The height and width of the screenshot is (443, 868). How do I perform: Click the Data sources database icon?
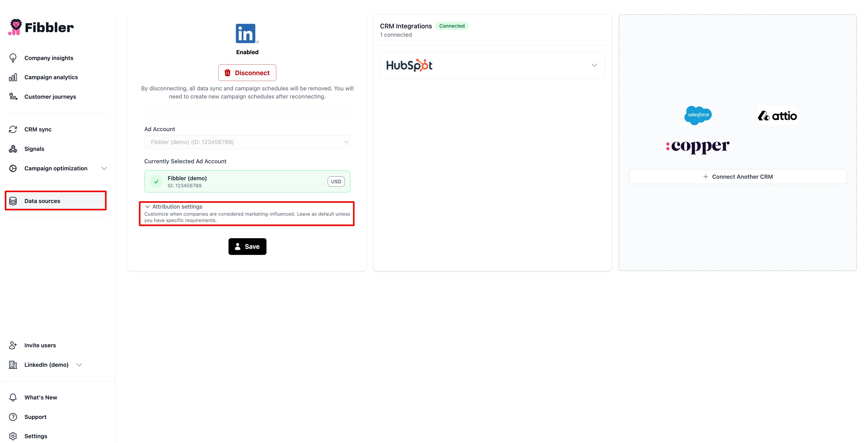tap(13, 200)
